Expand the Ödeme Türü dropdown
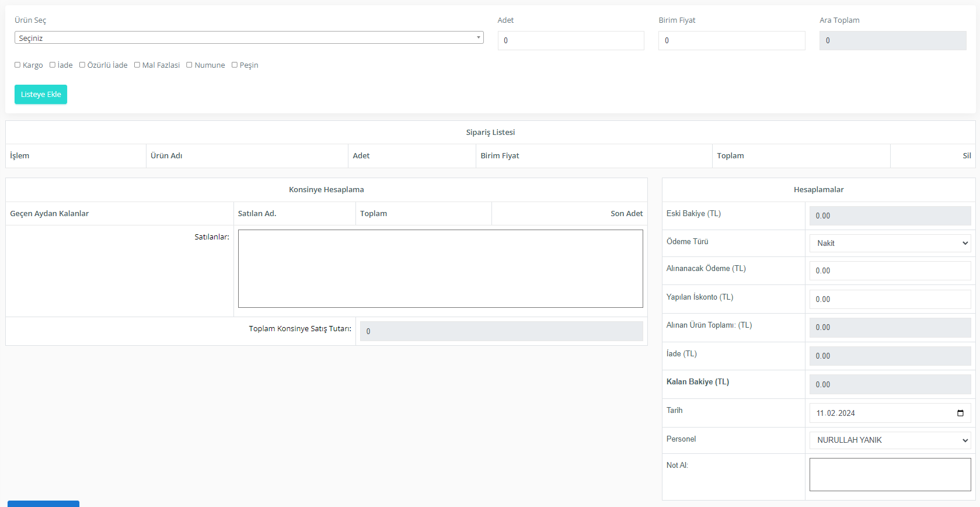This screenshot has width=980, height=507. tap(890, 243)
